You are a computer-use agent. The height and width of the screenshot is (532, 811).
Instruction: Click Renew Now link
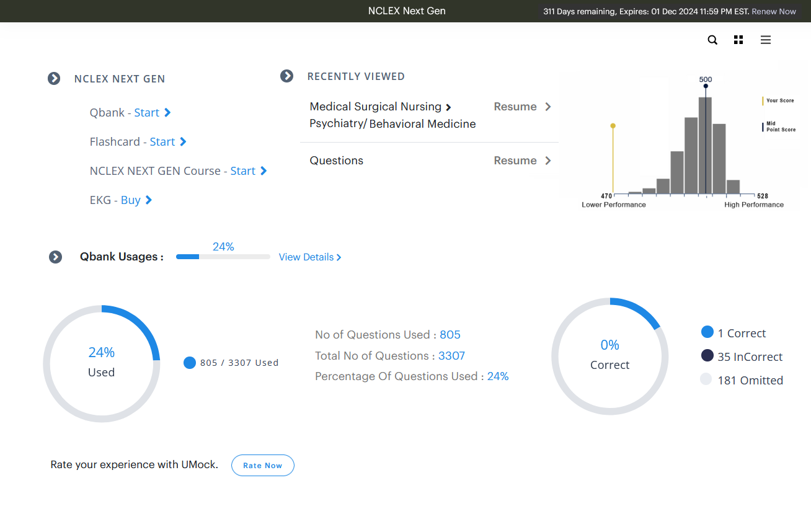774,11
